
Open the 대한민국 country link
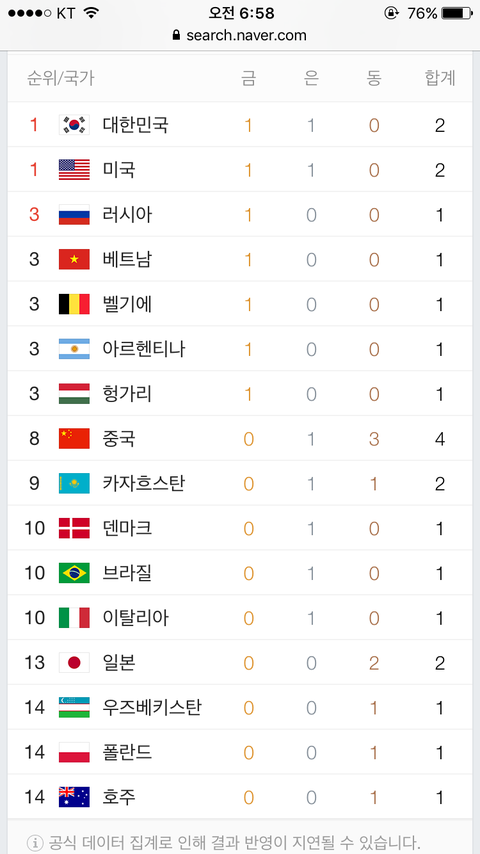136,125
